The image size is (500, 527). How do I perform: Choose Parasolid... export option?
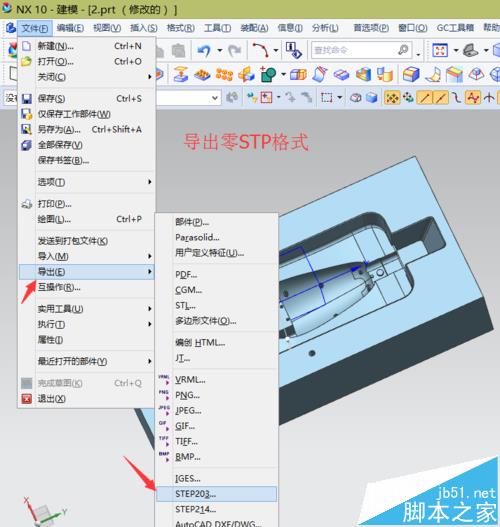217,237
